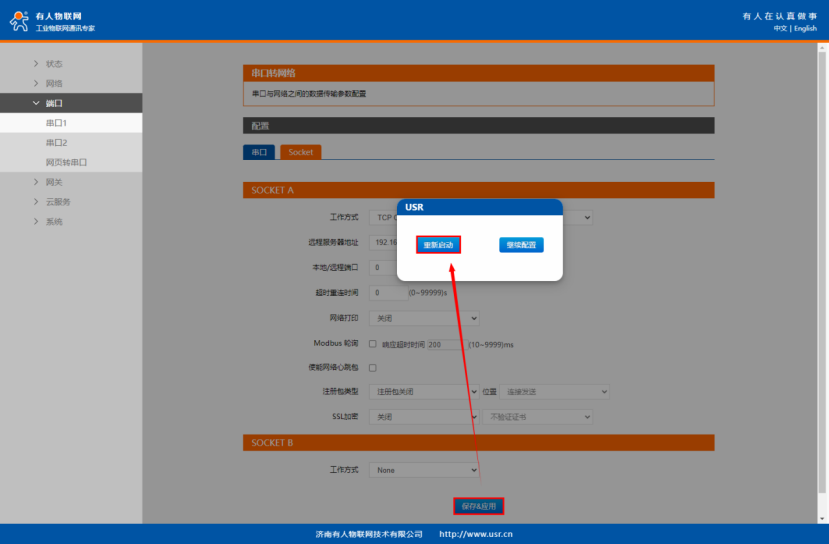Collapse the 端口 port menu
The image size is (829, 544).
pyautogui.click(x=54, y=103)
